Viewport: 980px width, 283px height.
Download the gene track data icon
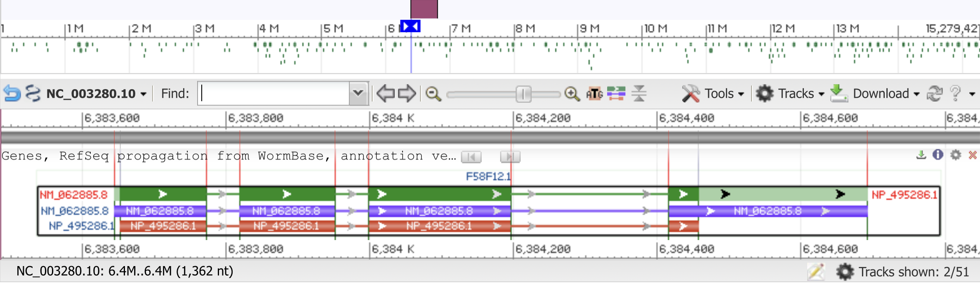921,155
